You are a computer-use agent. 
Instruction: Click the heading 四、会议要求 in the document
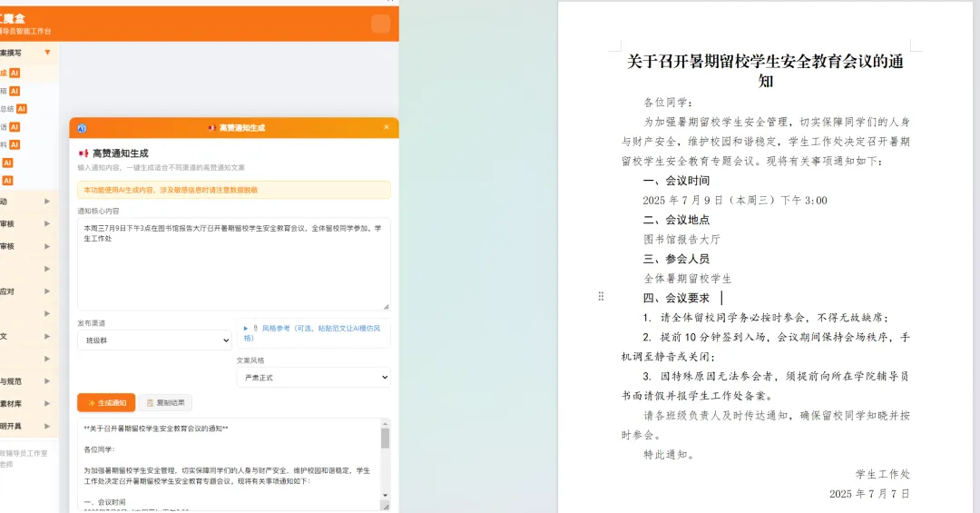pyautogui.click(x=676, y=298)
